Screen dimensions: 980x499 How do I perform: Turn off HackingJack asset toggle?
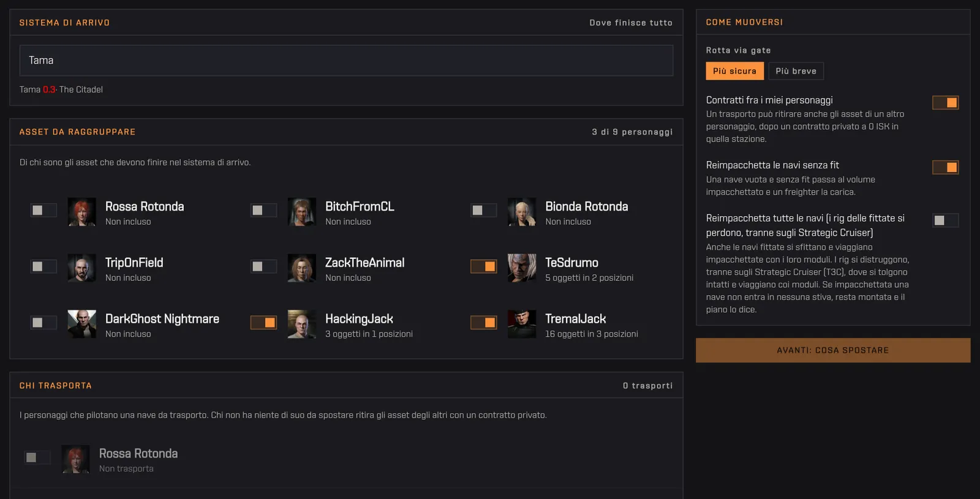[x=263, y=323]
